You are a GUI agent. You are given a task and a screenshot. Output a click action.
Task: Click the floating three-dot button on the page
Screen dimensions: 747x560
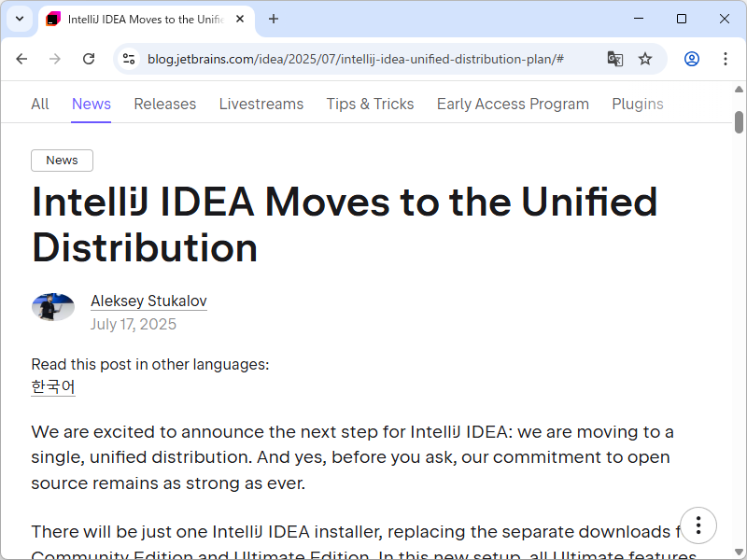pyautogui.click(x=698, y=525)
